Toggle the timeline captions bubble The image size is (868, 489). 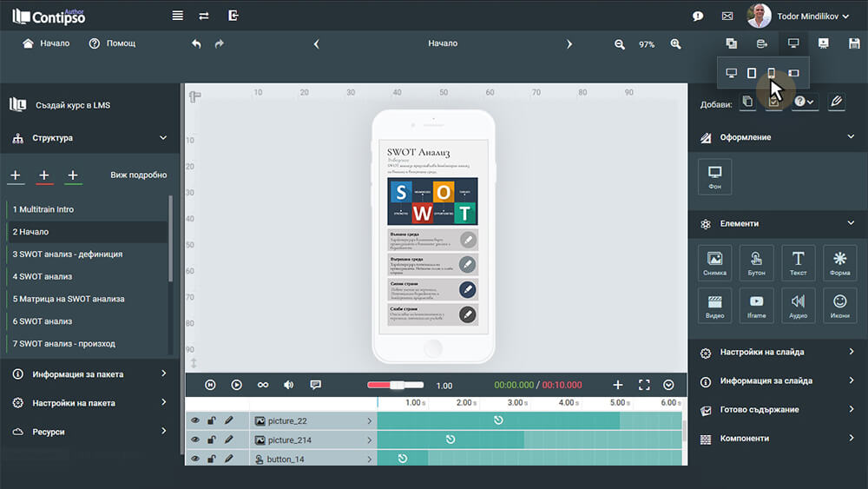[316, 385]
